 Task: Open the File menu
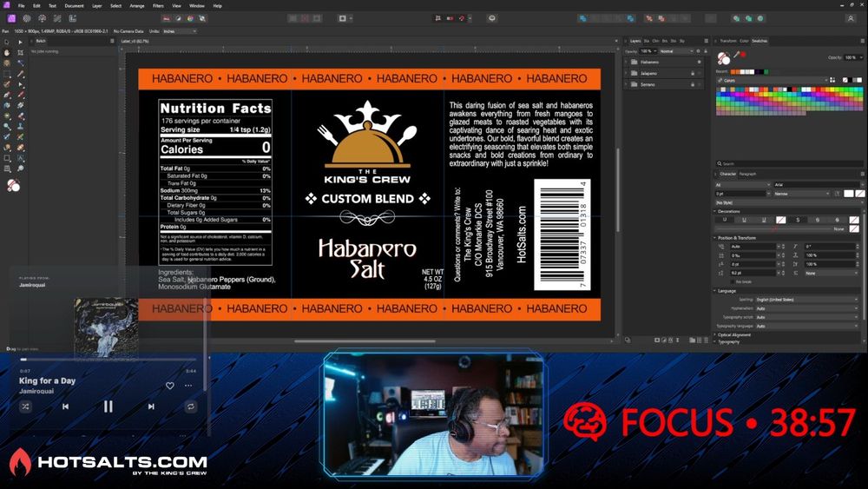point(22,5)
